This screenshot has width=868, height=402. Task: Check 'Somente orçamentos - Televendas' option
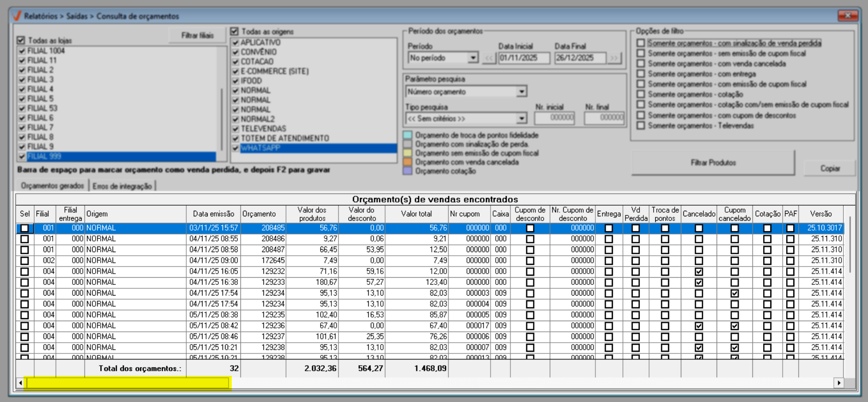tap(641, 125)
